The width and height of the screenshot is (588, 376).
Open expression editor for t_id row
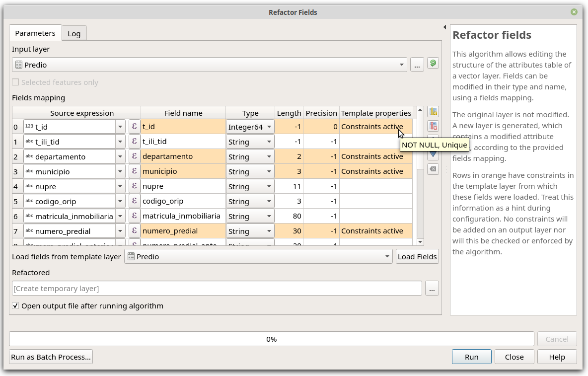point(134,127)
